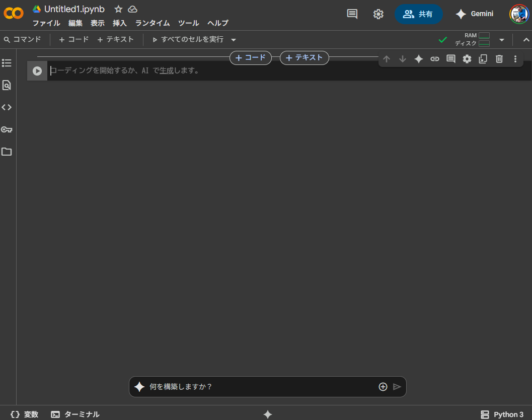
Task: Open the table of contents sidebar icon
Action: tap(7, 63)
